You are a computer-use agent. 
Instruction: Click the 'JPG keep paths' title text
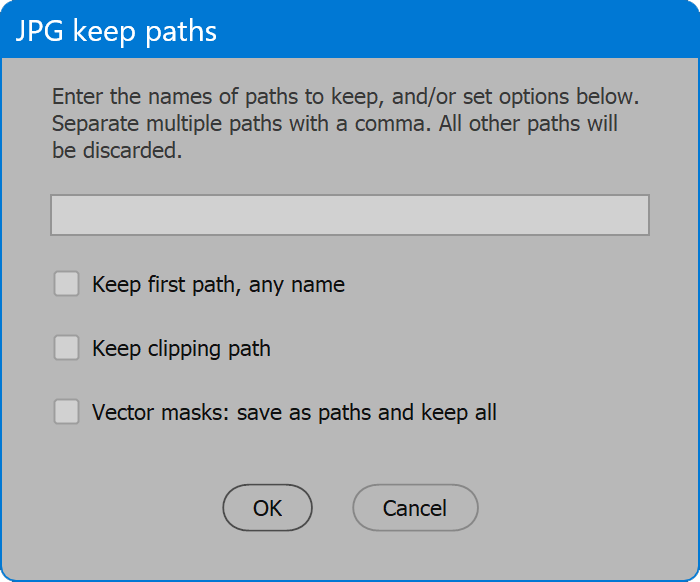pyautogui.click(x=116, y=31)
